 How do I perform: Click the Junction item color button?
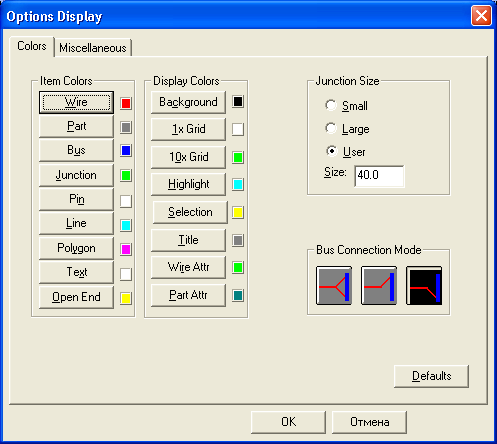point(76,175)
